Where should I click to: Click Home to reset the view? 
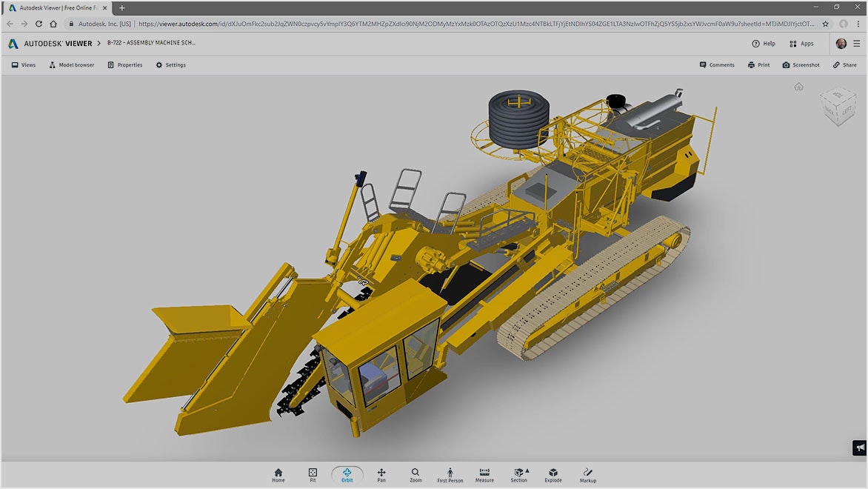click(278, 474)
